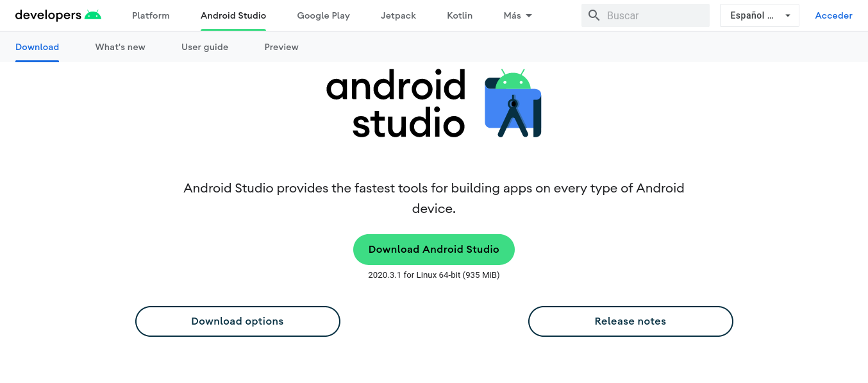Image resolution: width=868 pixels, height=383 pixels.
Task: Click the Download options button
Action: pyautogui.click(x=238, y=321)
